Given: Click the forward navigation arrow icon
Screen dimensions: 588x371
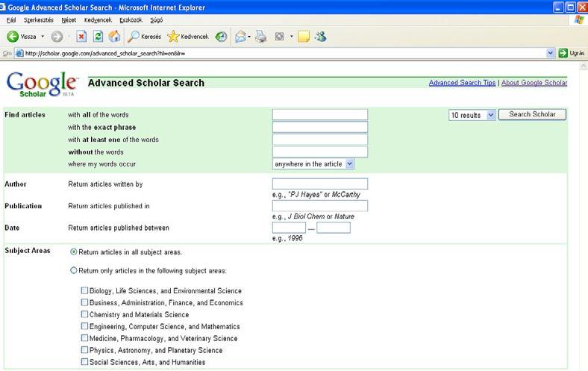Looking at the screenshot, I should pyautogui.click(x=57, y=37).
